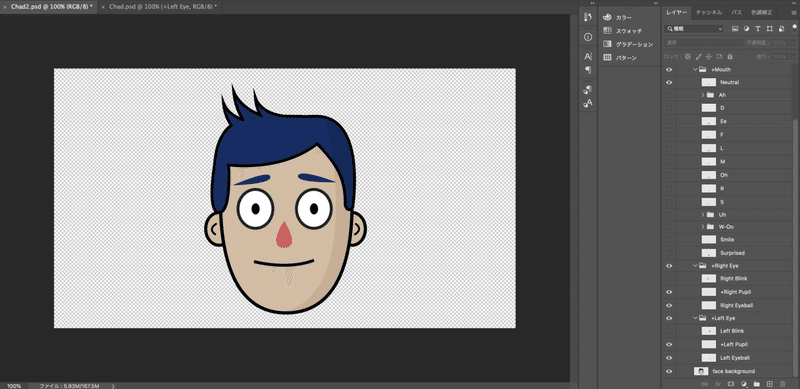Screen dimensions: 800x389
Task: Select the Ee mouth layer
Action: coord(736,121)
